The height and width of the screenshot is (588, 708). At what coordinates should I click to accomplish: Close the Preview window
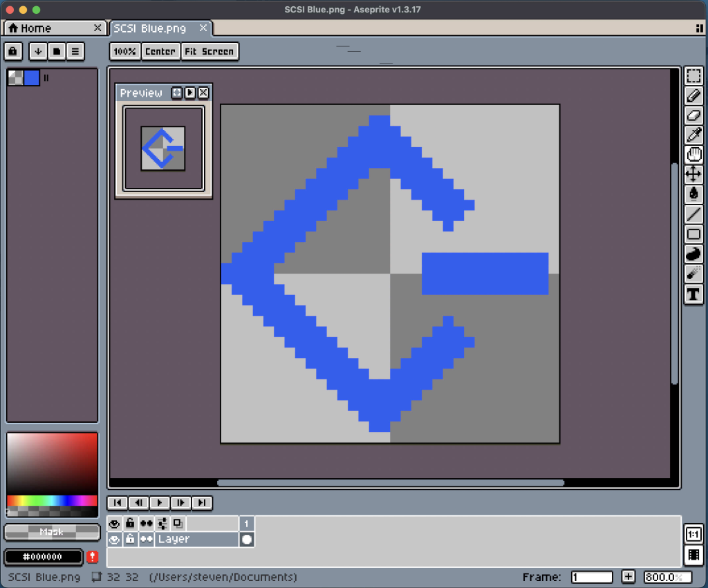204,93
